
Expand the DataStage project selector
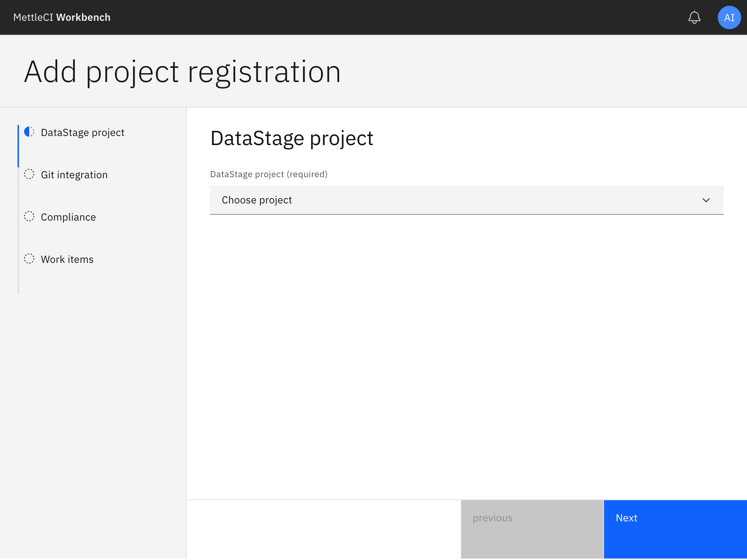(466, 200)
